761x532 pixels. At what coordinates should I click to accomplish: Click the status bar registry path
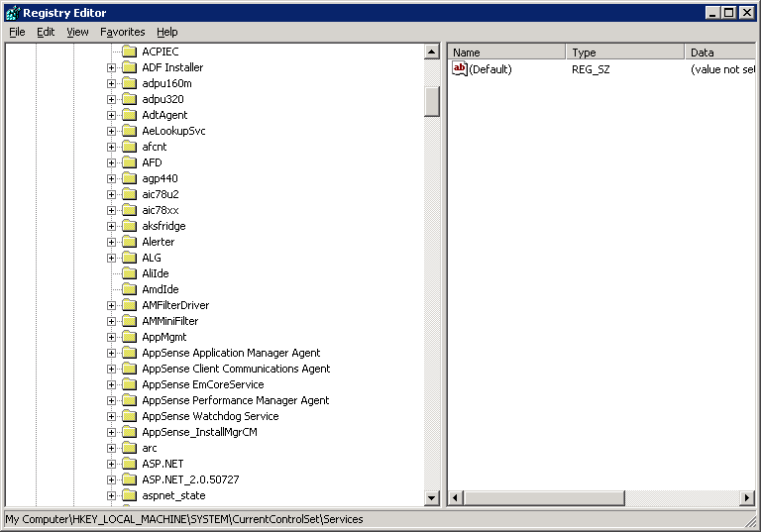[184, 519]
